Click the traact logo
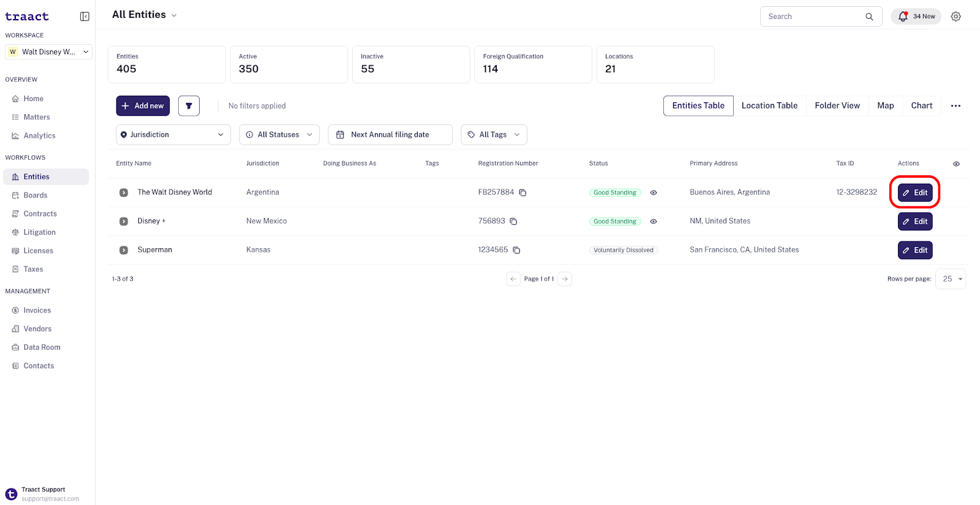The height and width of the screenshot is (505, 980). 27,17
